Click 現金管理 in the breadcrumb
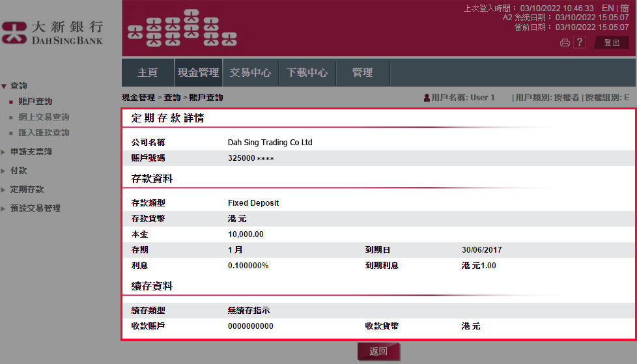 [x=138, y=98]
